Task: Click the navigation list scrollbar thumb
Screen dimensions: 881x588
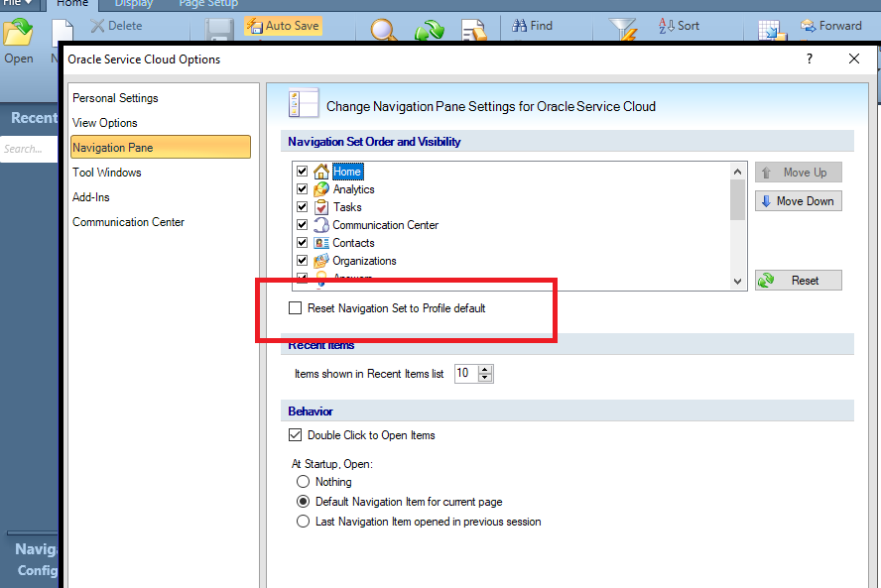Action: coord(738,200)
